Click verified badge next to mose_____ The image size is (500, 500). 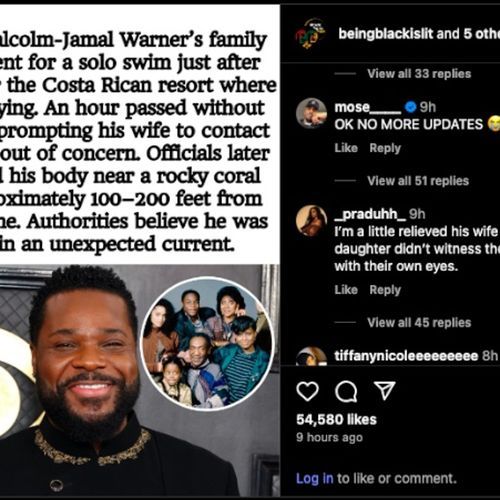point(411,107)
